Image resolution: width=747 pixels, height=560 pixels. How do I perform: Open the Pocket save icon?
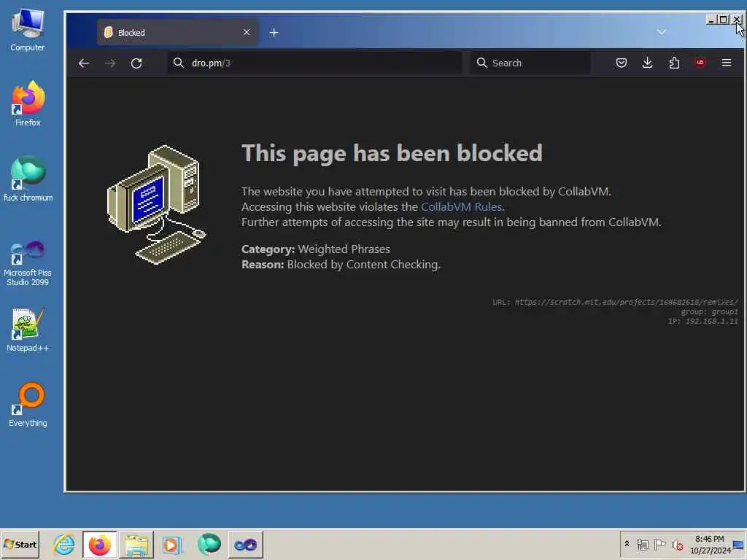click(622, 63)
